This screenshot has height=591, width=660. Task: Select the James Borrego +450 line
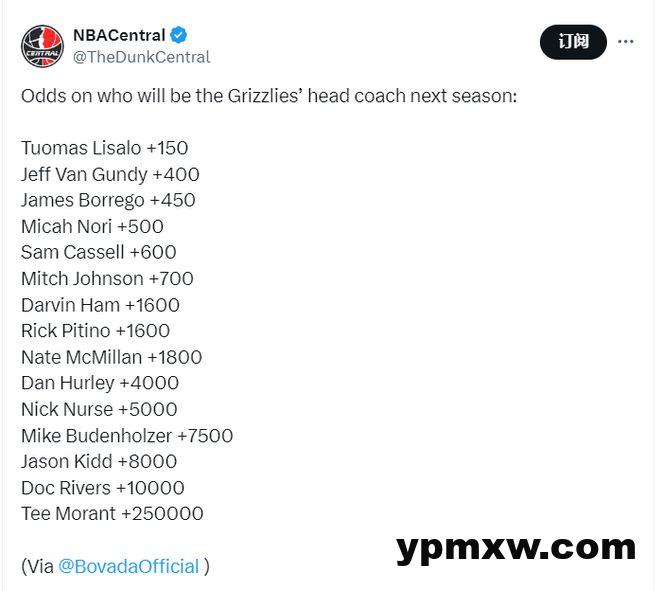point(108,200)
